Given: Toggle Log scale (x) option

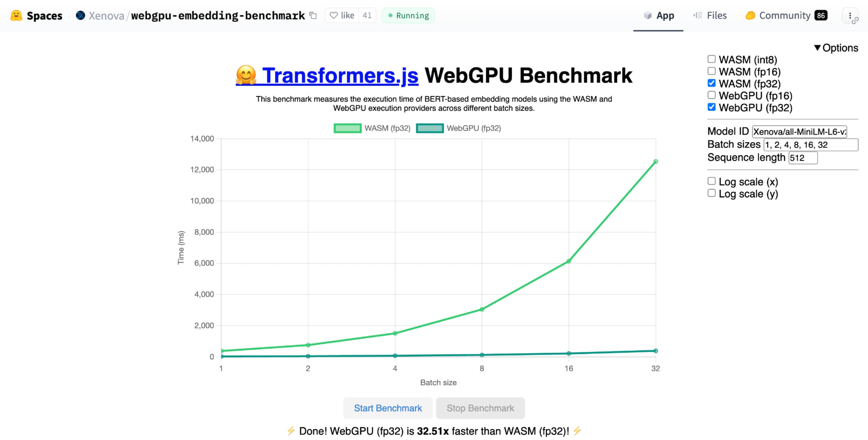Looking at the screenshot, I should pyautogui.click(x=711, y=181).
